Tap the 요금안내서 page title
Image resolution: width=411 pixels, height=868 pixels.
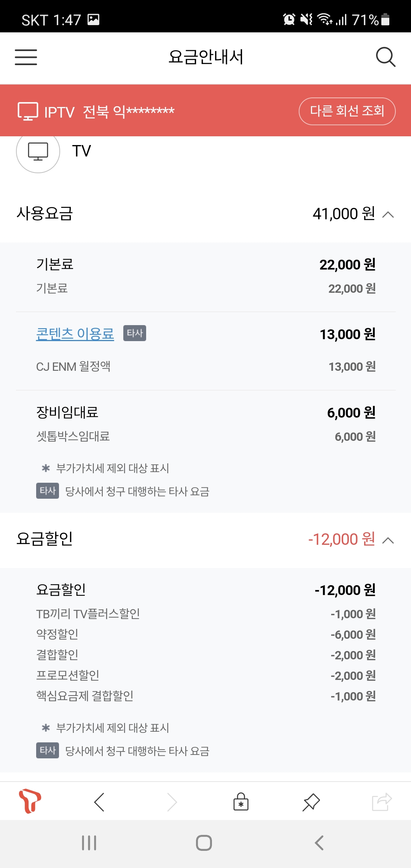pos(205,57)
